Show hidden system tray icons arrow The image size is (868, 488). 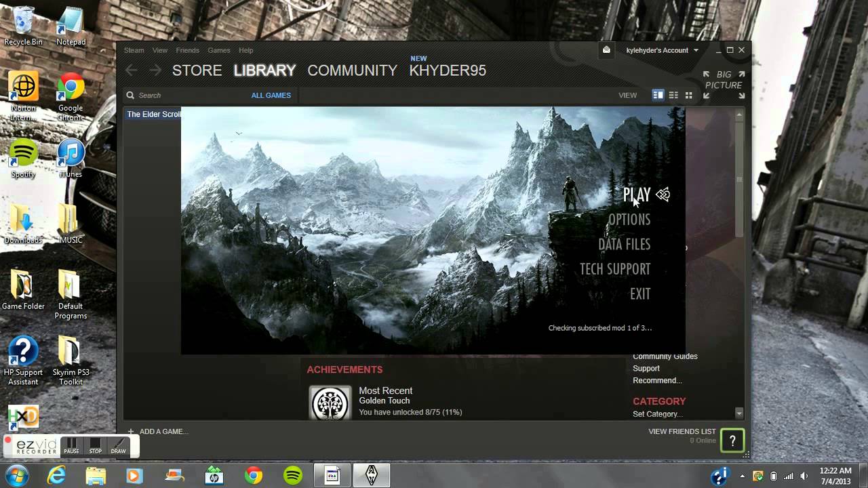(x=743, y=476)
